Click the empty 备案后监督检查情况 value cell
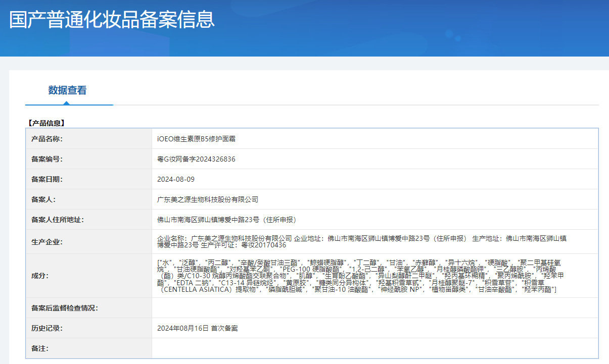The width and height of the screenshot is (609, 364). (x=374, y=308)
